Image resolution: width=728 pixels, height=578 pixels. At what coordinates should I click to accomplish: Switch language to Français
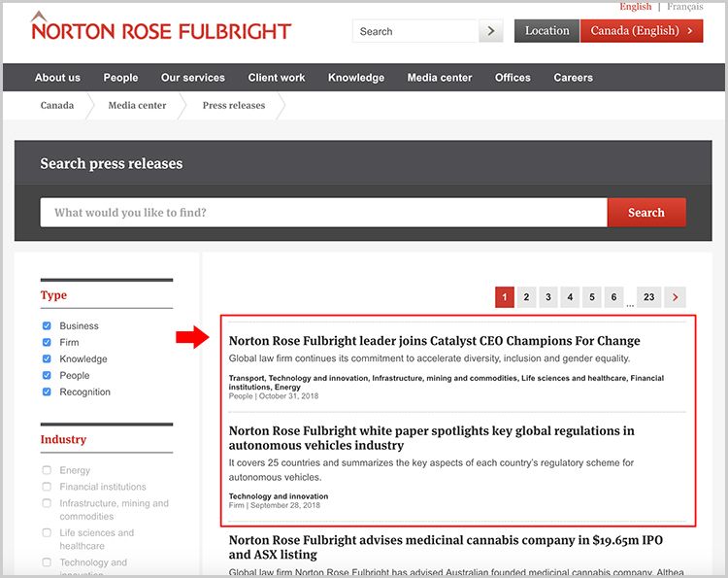click(685, 7)
